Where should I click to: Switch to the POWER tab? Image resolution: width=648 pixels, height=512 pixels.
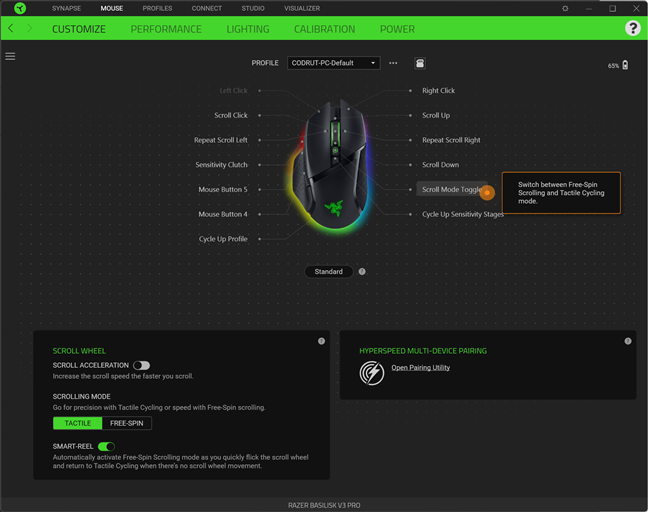point(397,29)
